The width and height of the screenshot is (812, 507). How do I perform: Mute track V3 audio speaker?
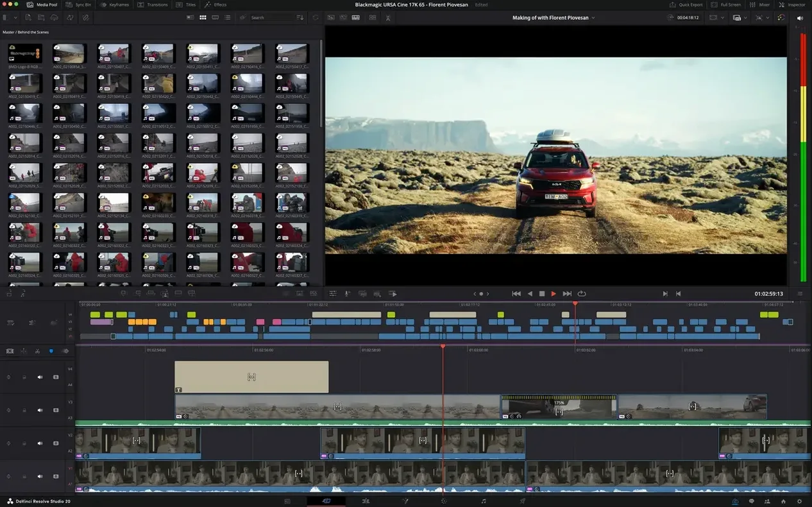click(40, 410)
